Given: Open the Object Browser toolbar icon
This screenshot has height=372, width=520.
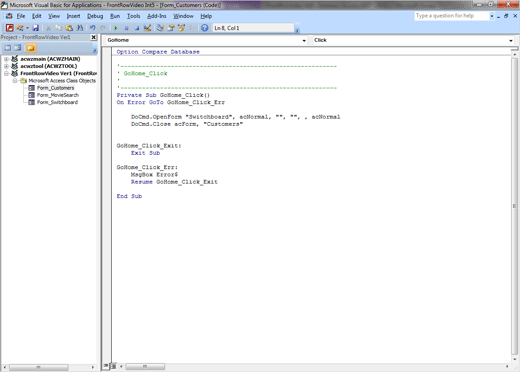Looking at the screenshot, I should (x=182, y=28).
